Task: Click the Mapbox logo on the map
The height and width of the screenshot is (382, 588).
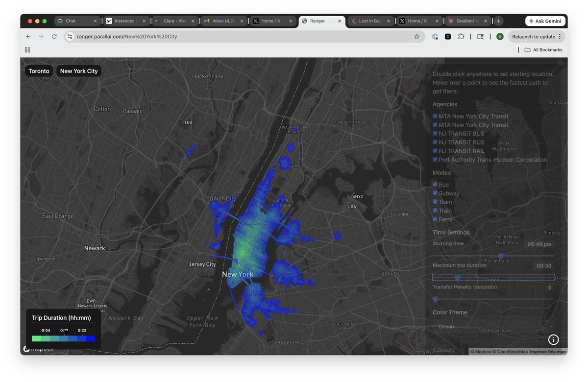Action: point(38,349)
